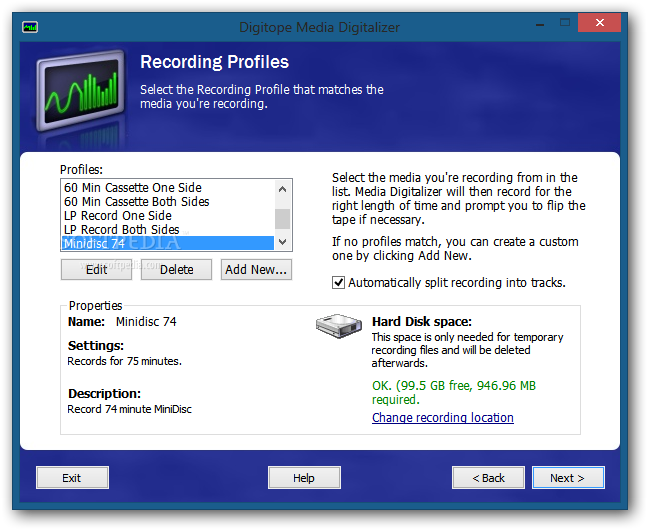Delete the selected profile
The width and height of the screenshot is (648, 530).
176,270
